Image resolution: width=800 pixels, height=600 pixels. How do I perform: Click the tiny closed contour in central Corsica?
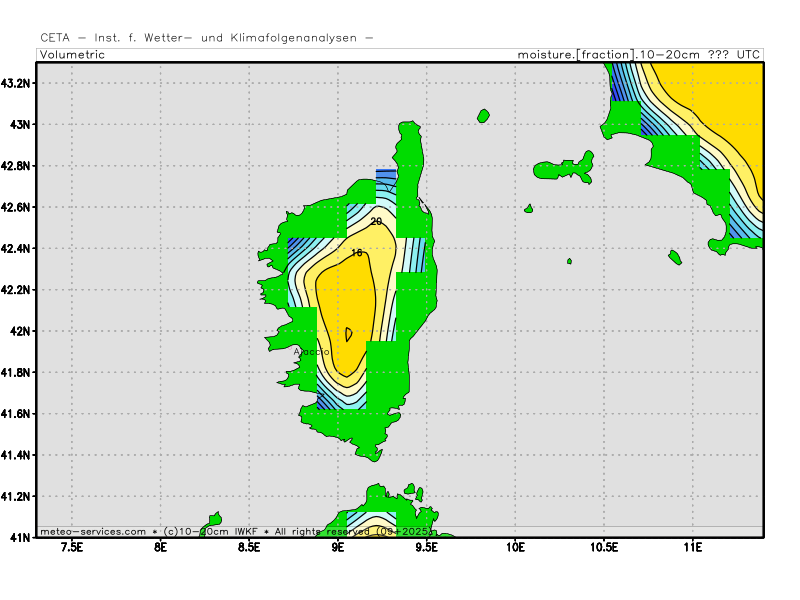click(x=348, y=335)
